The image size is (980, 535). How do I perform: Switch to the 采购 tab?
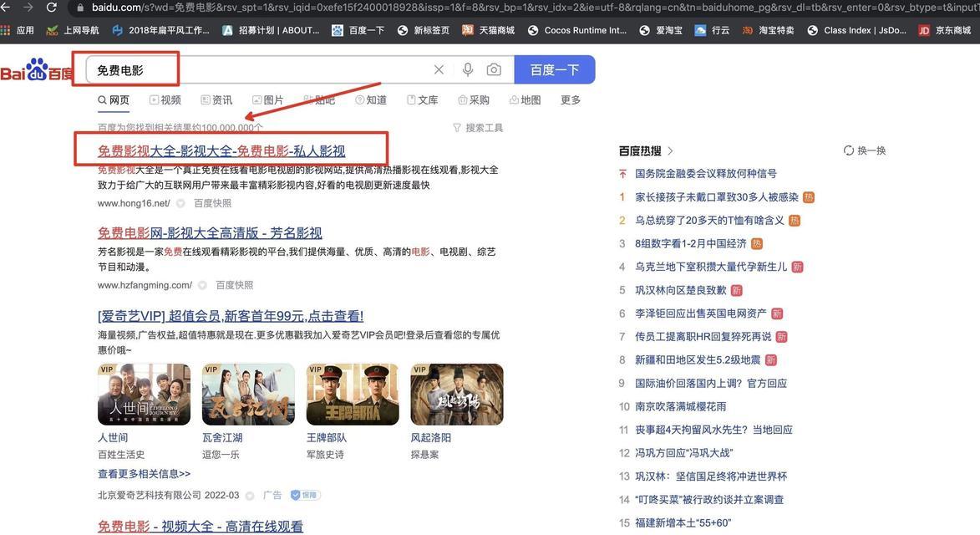[474, 100]
